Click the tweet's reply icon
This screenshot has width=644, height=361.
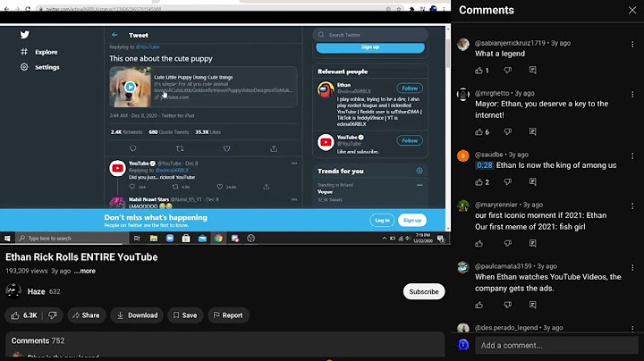(132, 148)
